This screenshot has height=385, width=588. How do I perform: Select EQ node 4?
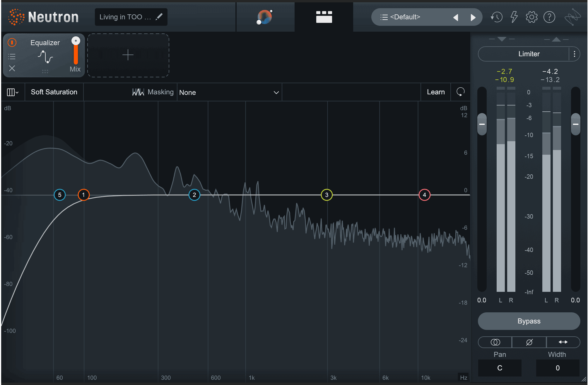(425, 195)
